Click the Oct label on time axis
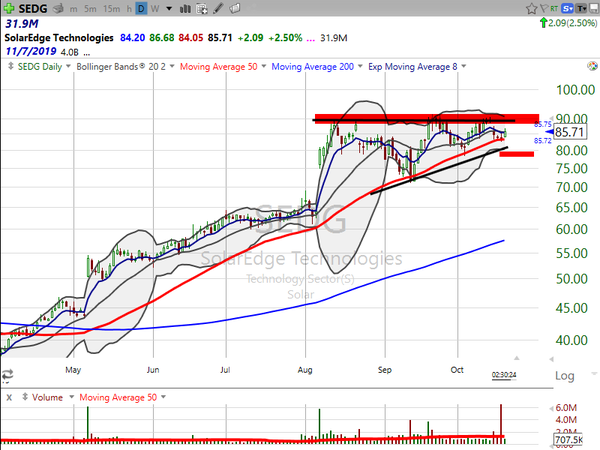600x450 pixels. [x=457, y=370]
